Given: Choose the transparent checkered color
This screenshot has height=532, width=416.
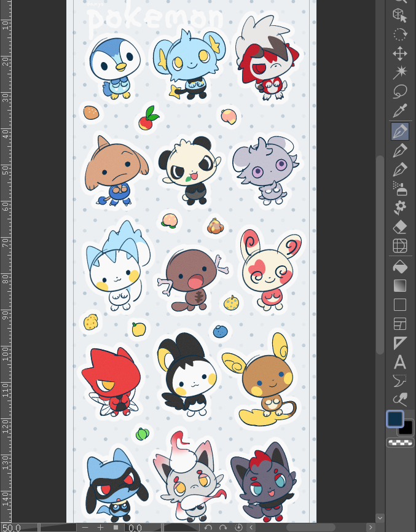Looking at the screenshot, I should pos(401,443).
